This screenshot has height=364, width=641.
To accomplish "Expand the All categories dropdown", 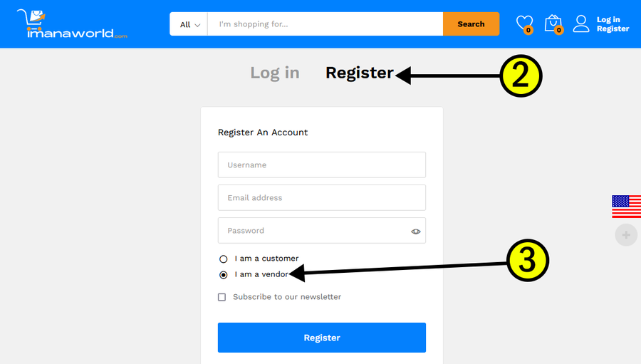I will 189,24.
